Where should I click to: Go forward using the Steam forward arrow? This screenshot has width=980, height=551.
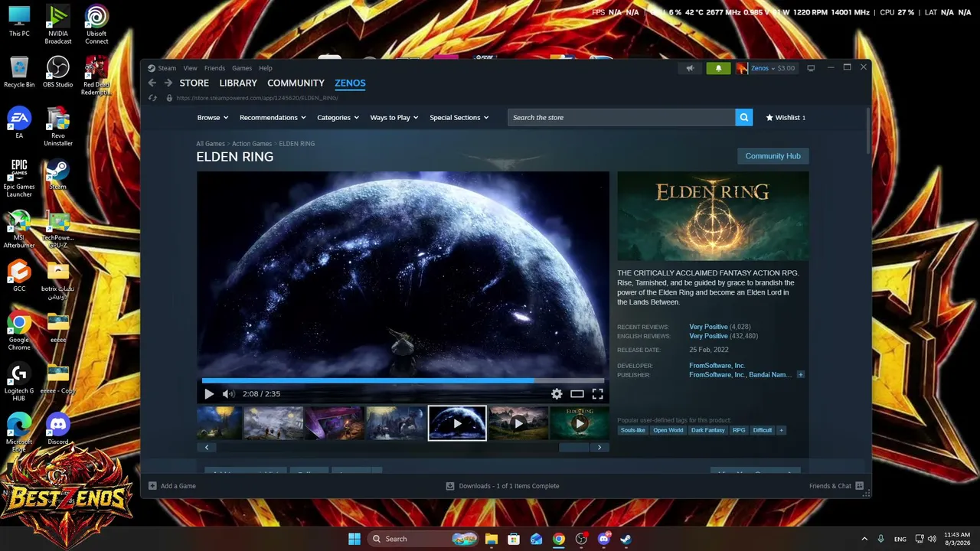[168, 83]
